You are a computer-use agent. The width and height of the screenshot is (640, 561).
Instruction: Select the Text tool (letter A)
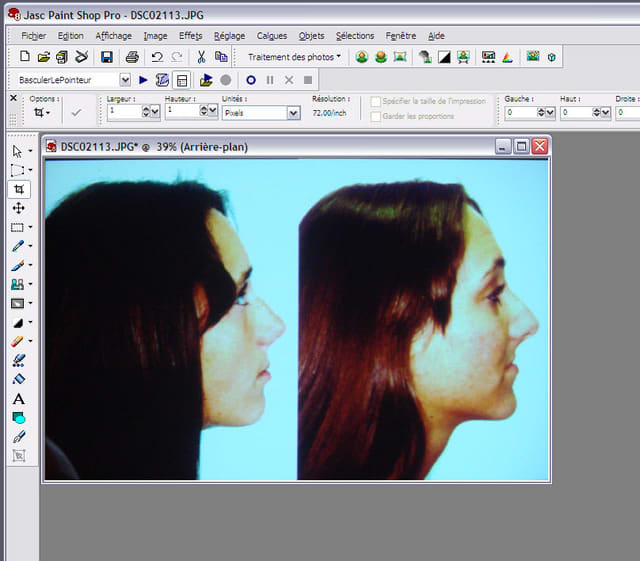pos(18,399)
